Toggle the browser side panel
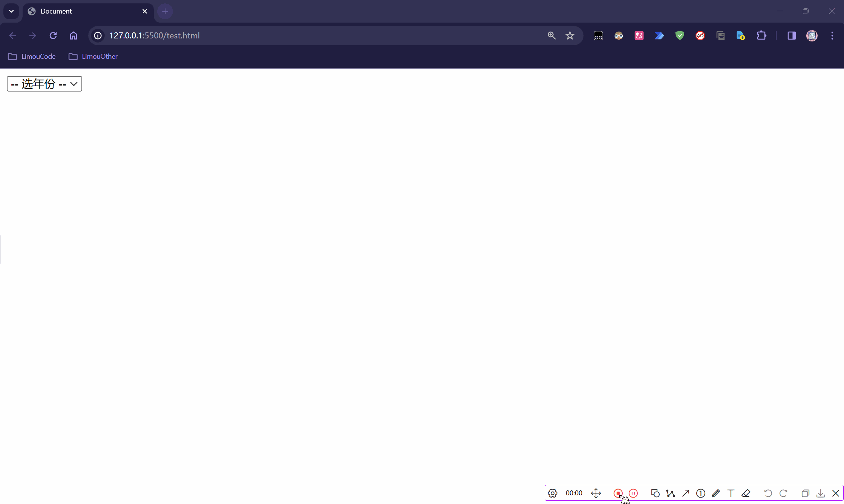The height and width of the screenshot is (504, 844). [x=792, y=35]
